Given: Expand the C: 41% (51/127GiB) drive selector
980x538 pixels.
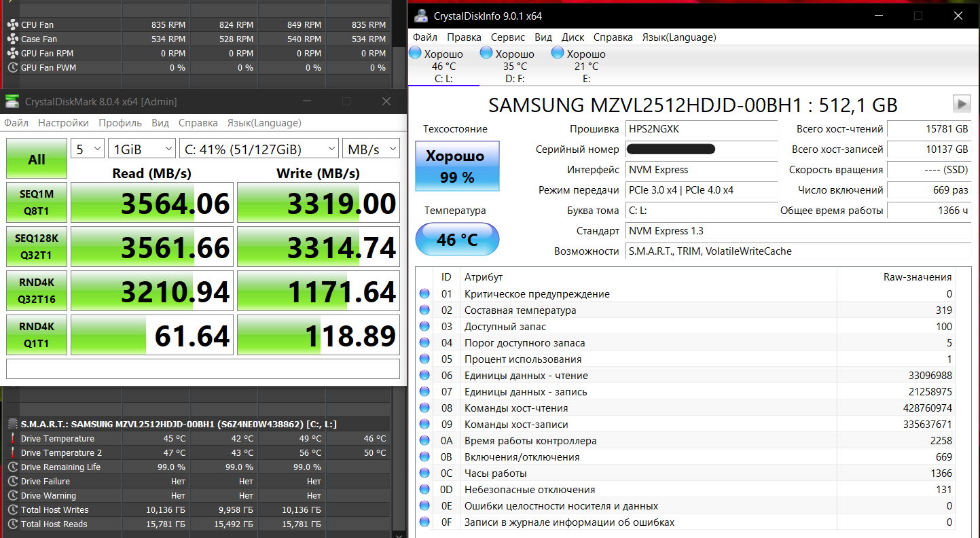Looking at the screenshot, I should pos(259,149).
